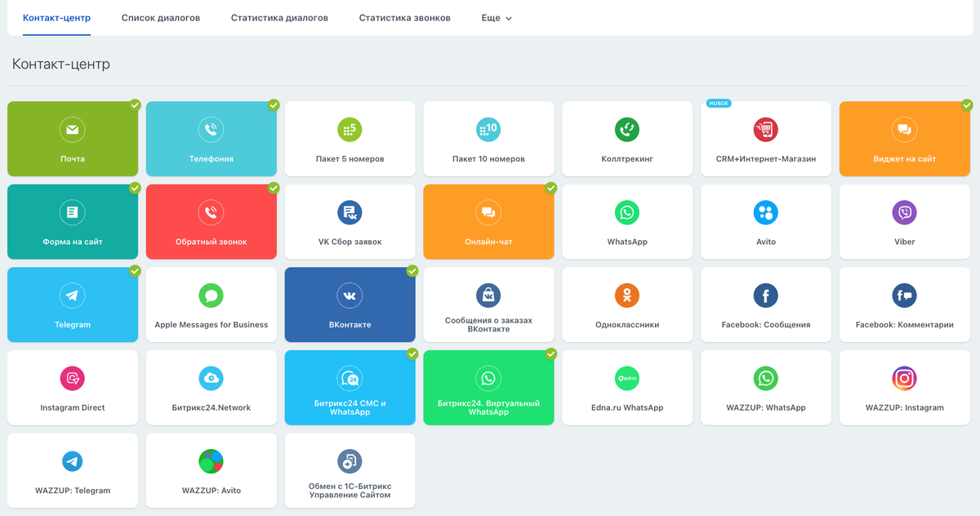Open the Почта mail envelope icon
This screenshot has width=980, height=516.
click(x=72, y=130)
